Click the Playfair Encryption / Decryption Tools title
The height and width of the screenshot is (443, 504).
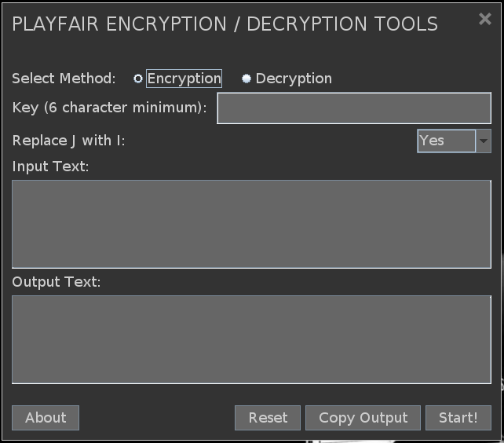[225, 24]
